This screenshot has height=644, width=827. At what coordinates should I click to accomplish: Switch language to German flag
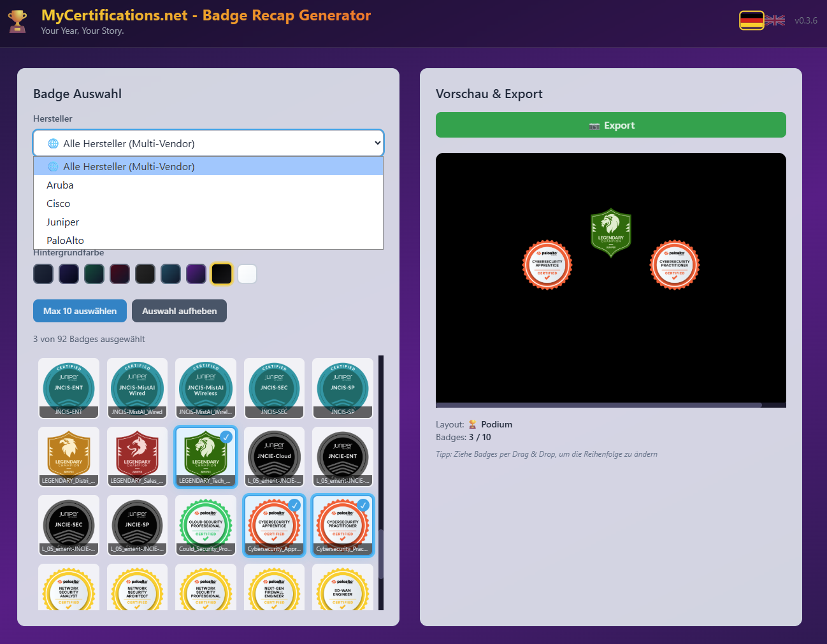(x=751, y=20)
